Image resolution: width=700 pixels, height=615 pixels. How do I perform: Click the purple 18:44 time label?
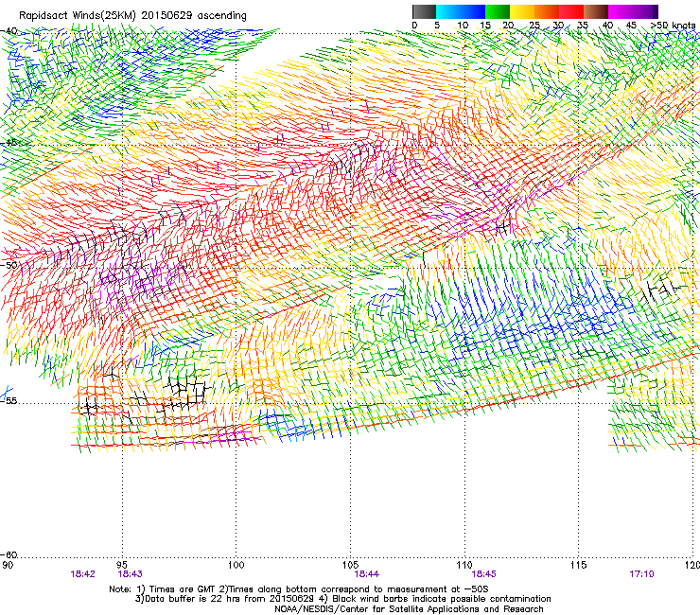[x=366, y=574]
